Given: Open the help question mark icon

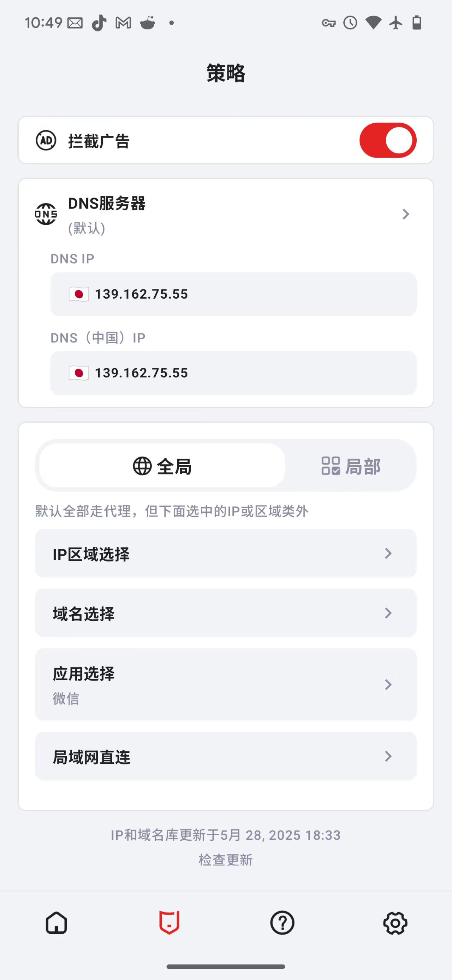Looking at the screenshot, I should pyautogui.click(x=282, y=922).
